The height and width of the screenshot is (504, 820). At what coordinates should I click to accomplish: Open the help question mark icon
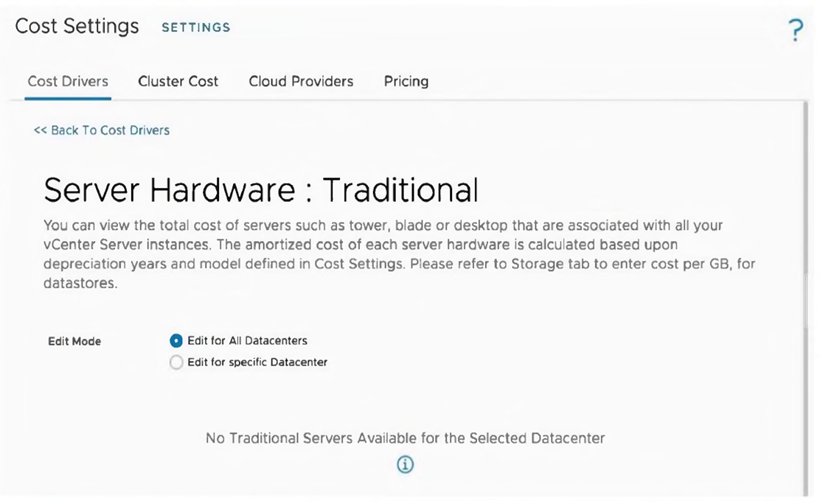point(795,31)
